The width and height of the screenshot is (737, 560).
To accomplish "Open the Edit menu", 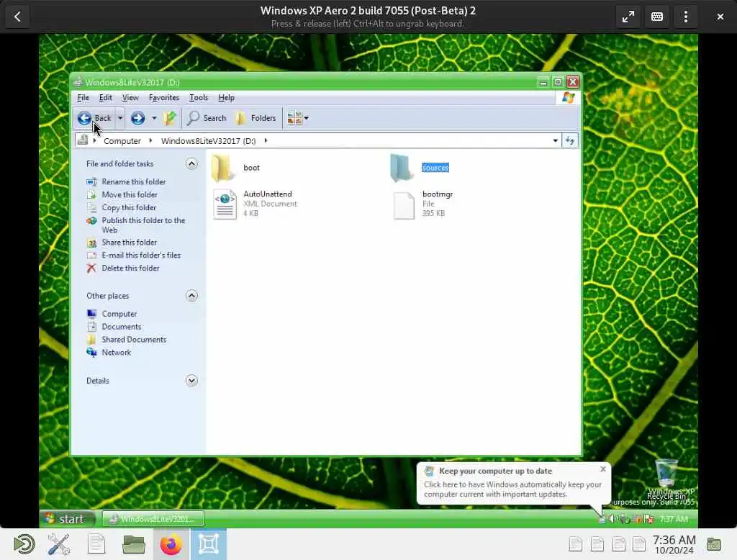I will [x=105, y=97].
